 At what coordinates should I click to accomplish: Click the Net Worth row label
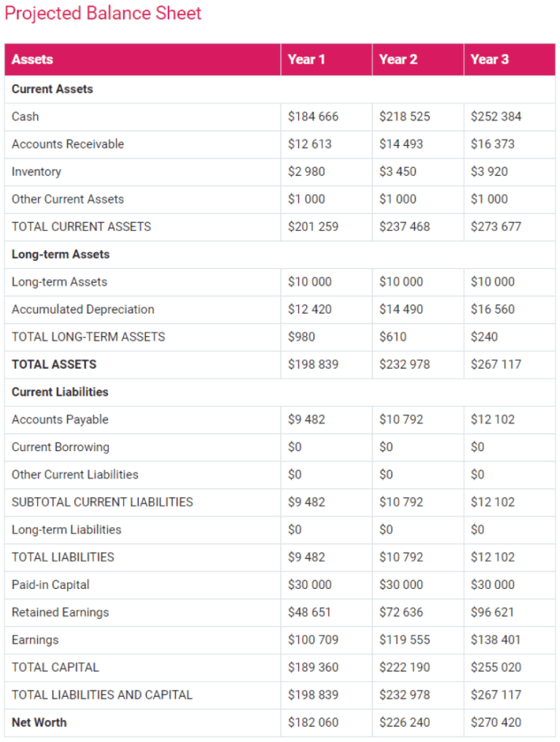[x=39, y=722]
